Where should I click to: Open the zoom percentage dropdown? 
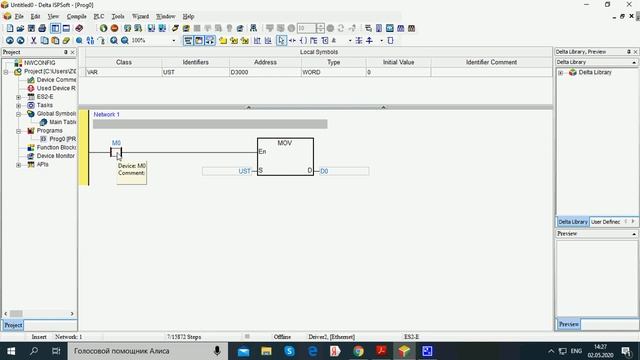coord(174,41)
